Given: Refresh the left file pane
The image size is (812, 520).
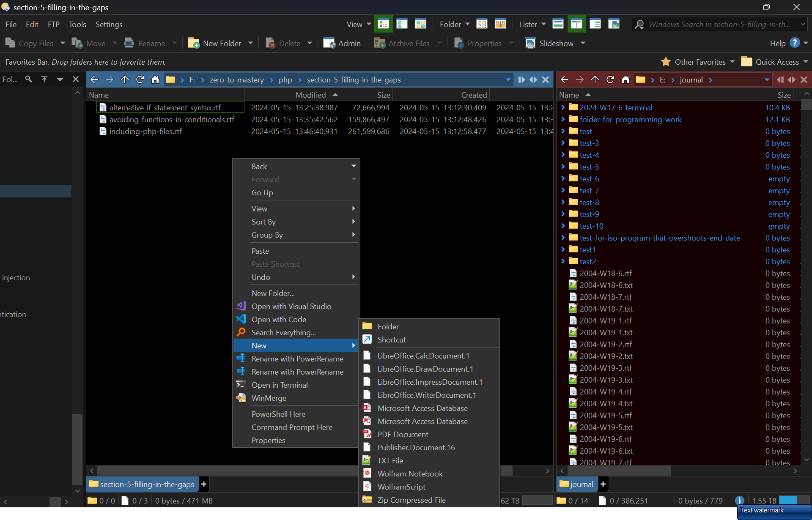Looking at the screenshot, I should pyautogui.click(x=140, y=79).
